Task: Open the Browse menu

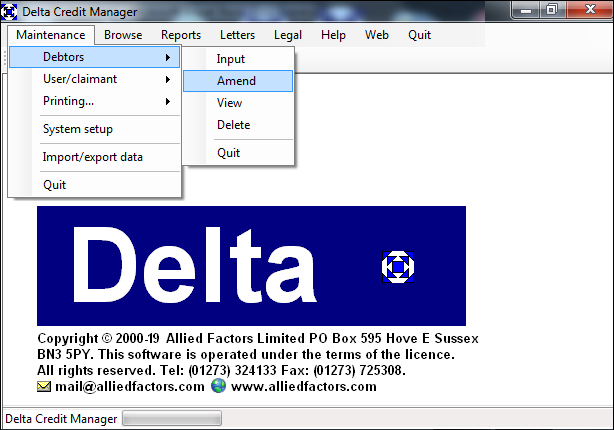Action: point(123,35)
